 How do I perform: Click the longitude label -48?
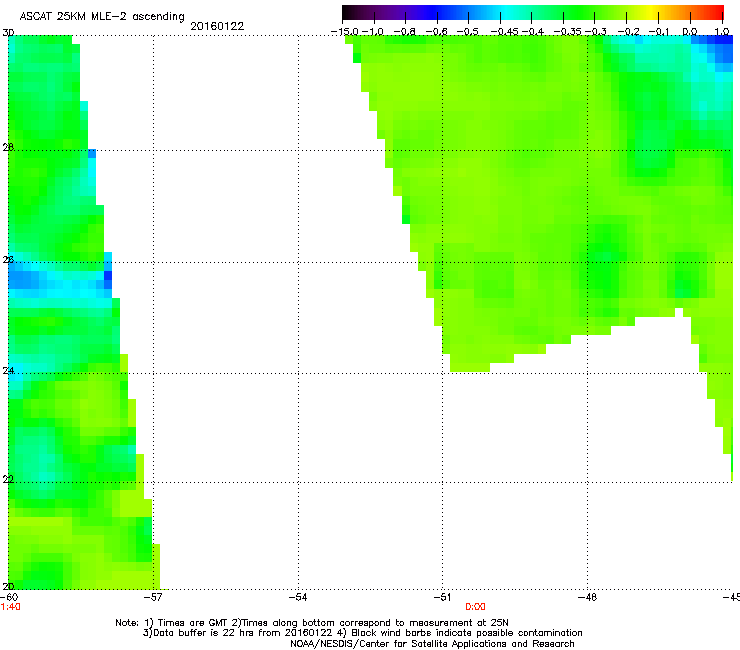588,597
